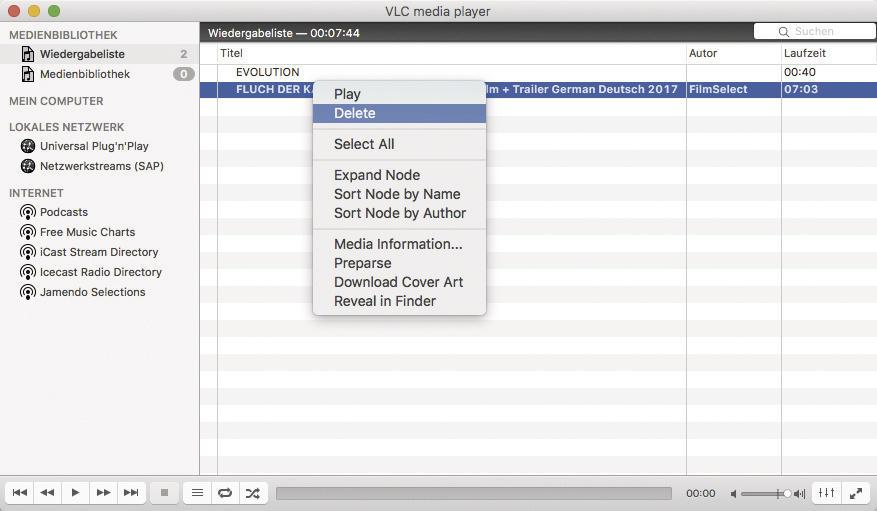This screenshot has height=511, width=877.
Task: Stop playback with the stop button
Action: click(x=164, y=493)
